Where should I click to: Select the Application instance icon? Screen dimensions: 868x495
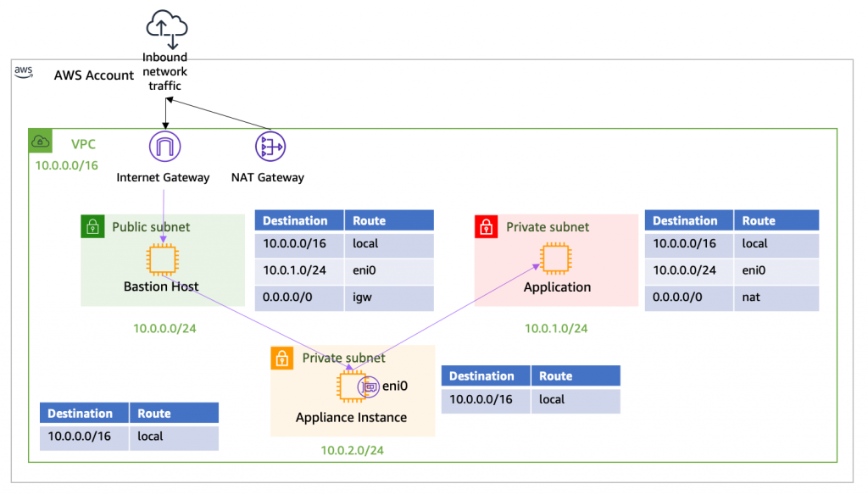[556, 259]
